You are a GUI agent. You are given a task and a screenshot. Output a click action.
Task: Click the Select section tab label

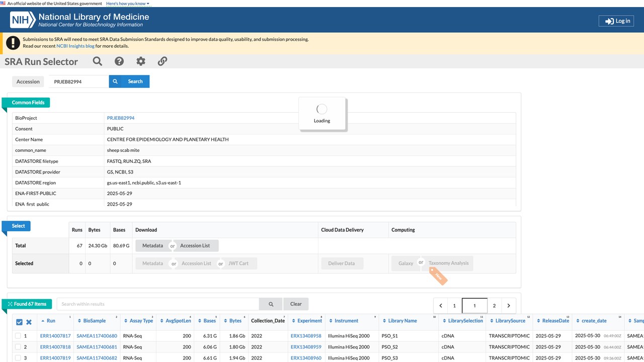tap(19, 226)
